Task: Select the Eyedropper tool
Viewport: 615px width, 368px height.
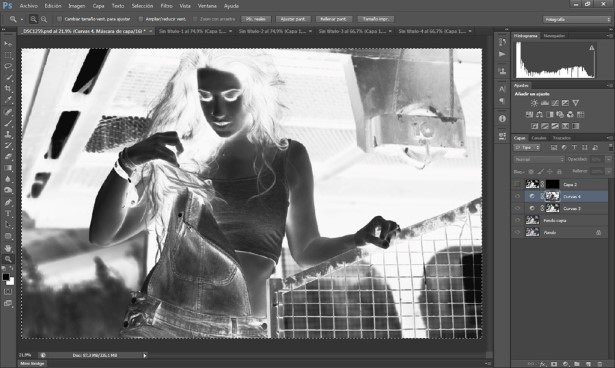Action: (x=8, y=100)
